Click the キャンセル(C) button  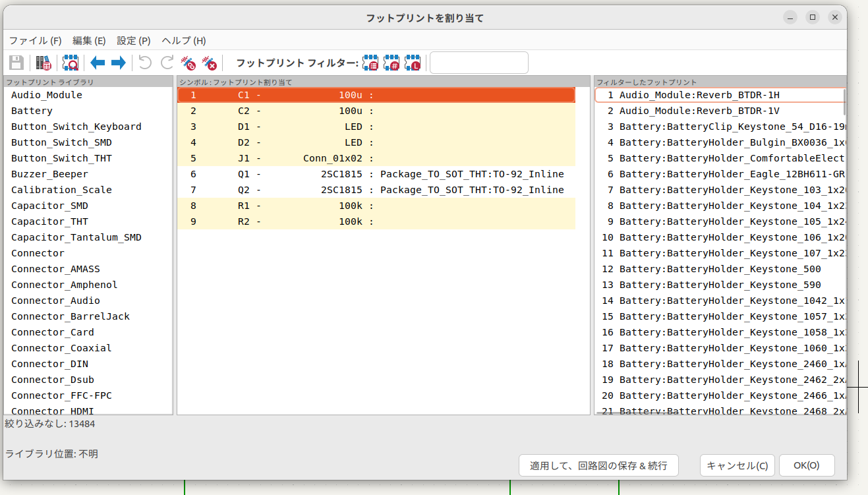(737, 465)
